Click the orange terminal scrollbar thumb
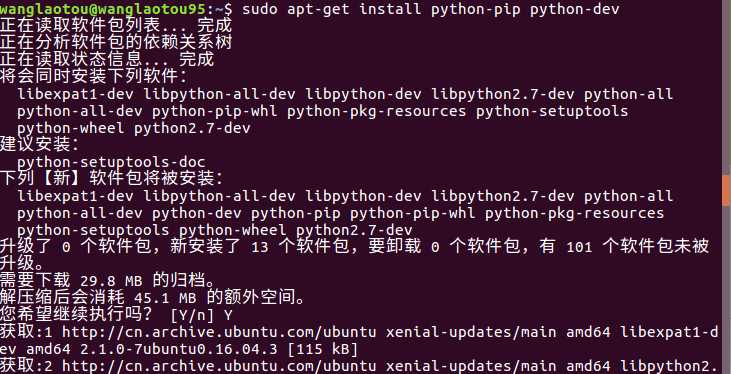 click(x=727, y=190)
